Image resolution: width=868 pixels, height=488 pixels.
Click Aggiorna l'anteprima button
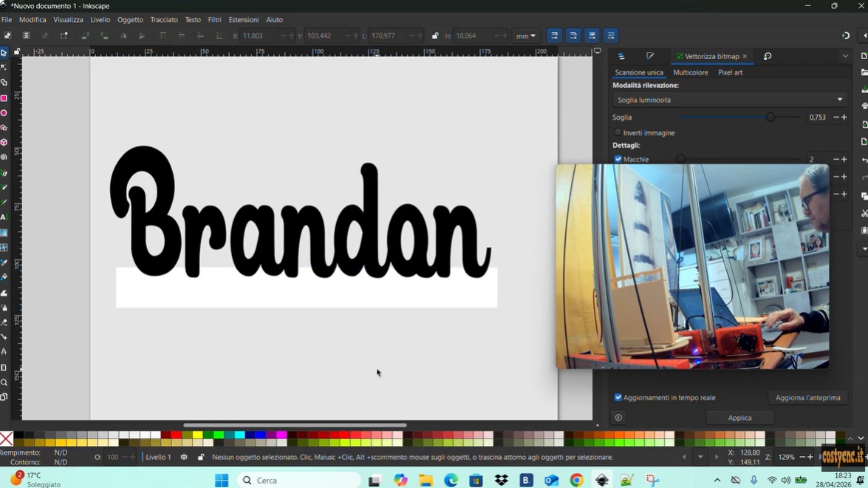click(807, 397)
